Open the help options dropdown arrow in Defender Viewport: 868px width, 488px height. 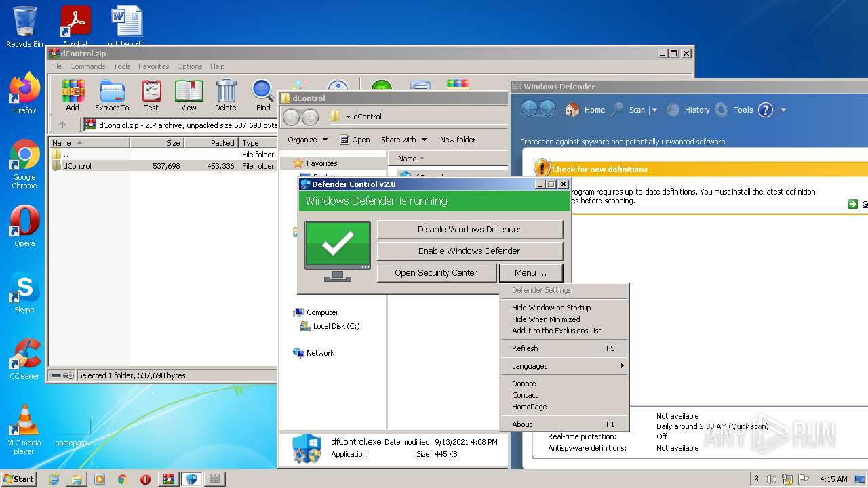pyautogui.click(x=783, y=110)
